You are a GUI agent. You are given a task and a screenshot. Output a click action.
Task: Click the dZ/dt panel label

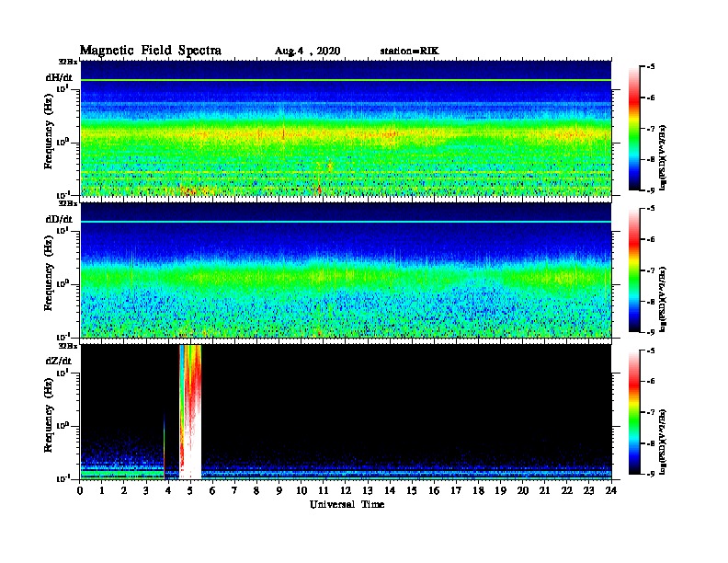pos(59,361)
